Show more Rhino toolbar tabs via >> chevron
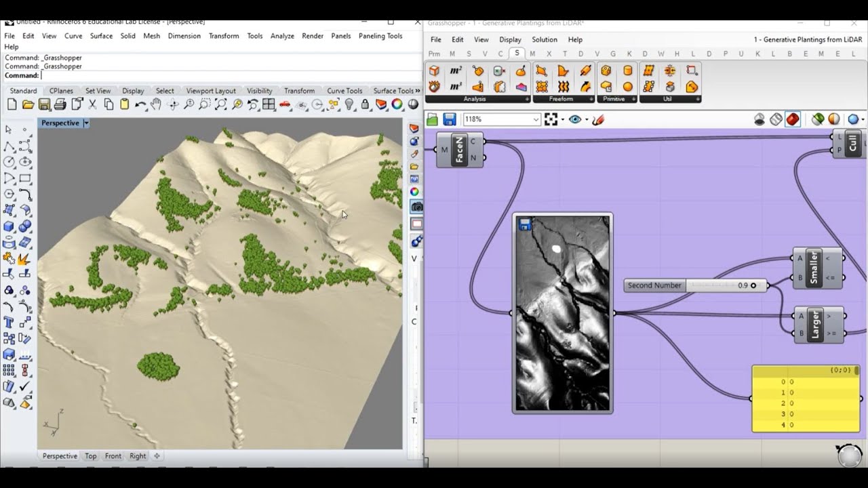 pyautogui.click(x=417, y=91)
